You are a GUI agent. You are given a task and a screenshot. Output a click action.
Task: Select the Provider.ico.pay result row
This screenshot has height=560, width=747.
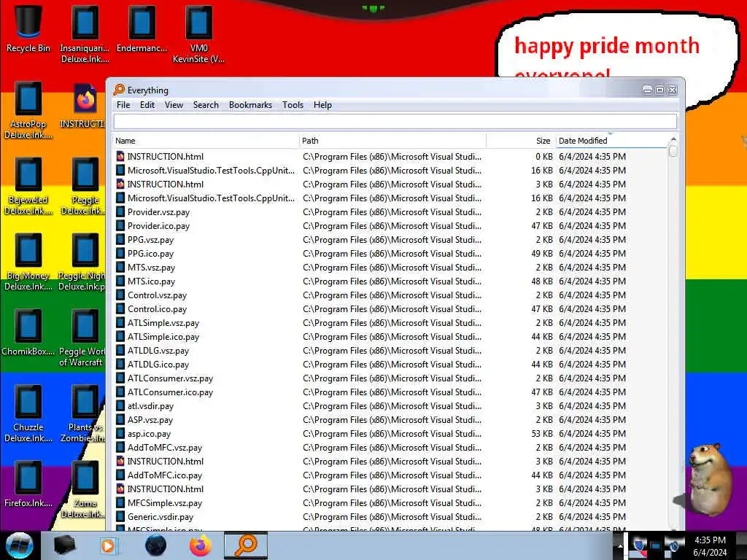pyautogui.click(x=391, y=226)
